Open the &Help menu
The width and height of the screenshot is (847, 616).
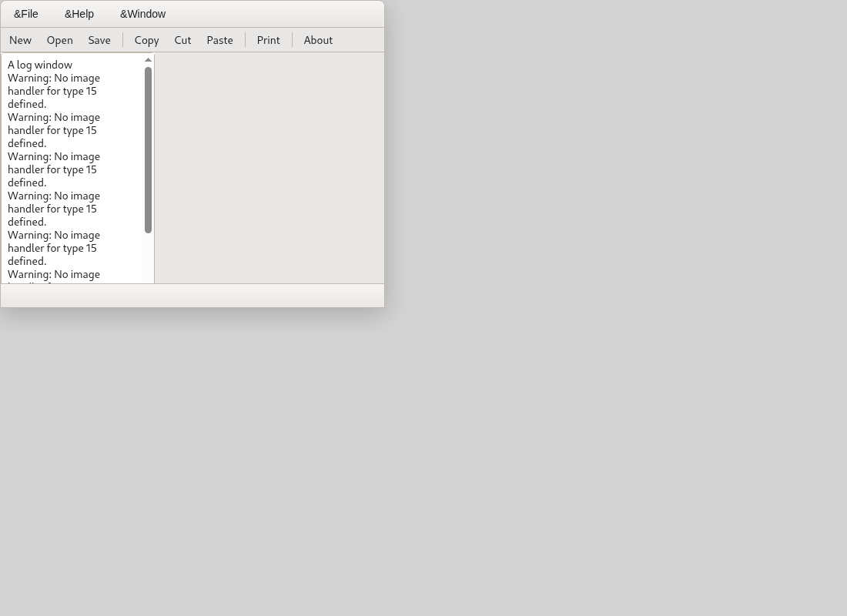[x=79, y=14]
